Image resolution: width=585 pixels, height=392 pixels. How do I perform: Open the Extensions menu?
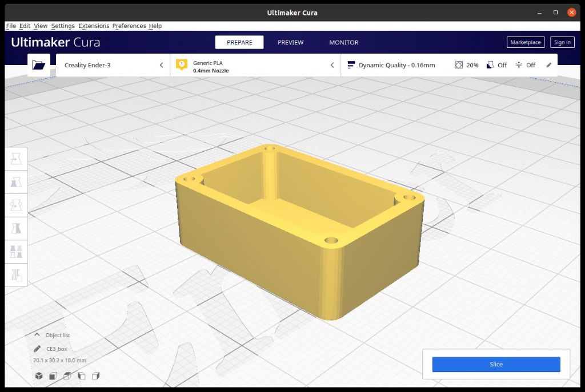(94, 26)
